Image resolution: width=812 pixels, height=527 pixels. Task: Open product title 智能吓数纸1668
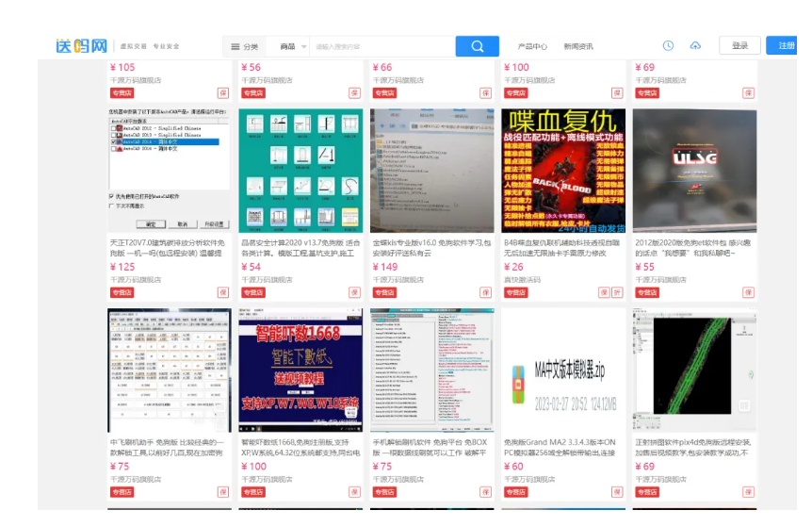pos(300,447)
